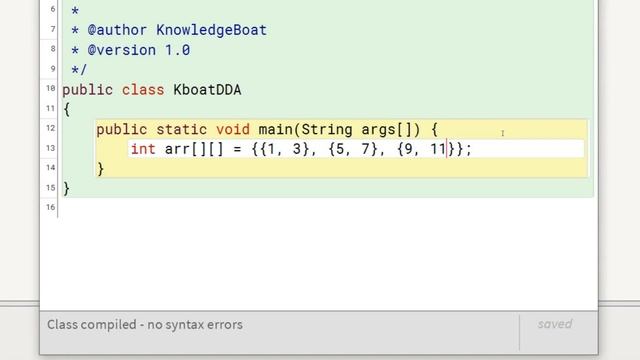Click the 'class' keyword on line 10

coord(143,90)
